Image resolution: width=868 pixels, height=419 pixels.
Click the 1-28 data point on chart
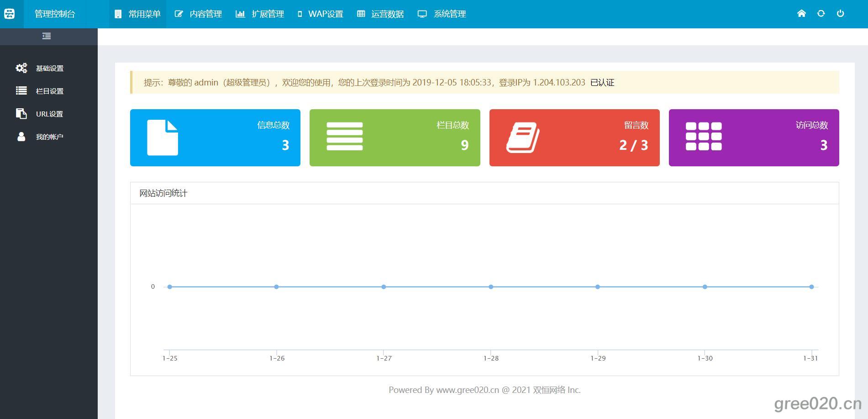pyautogui.click(x=491, y=287)
